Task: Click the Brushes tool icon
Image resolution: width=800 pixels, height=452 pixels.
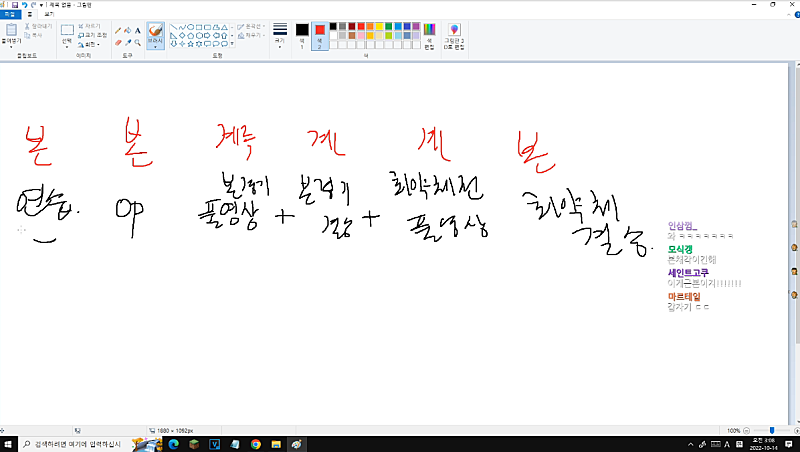Action: click(155, 31)
